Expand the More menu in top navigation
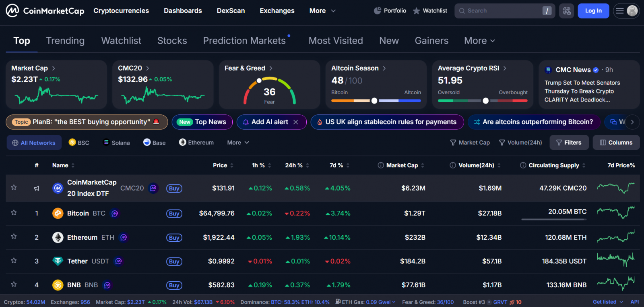644x307 pixels. click(322, 11)
